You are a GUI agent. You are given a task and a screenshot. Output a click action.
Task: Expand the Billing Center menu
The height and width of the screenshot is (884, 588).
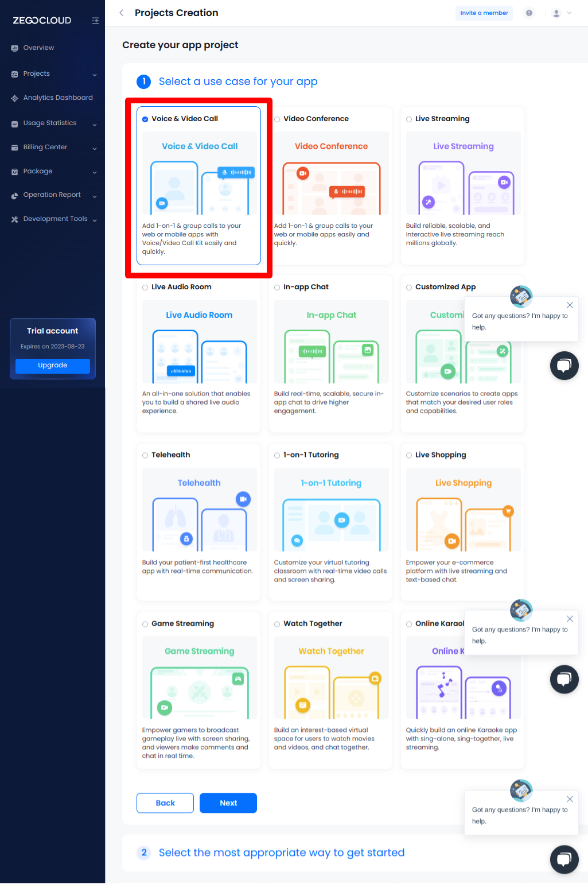(46, 147)
